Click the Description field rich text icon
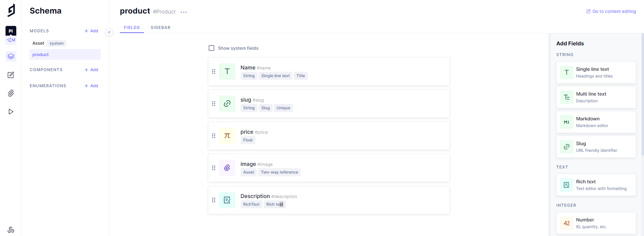The image size is (644, 236). click(x=227, y=200)
